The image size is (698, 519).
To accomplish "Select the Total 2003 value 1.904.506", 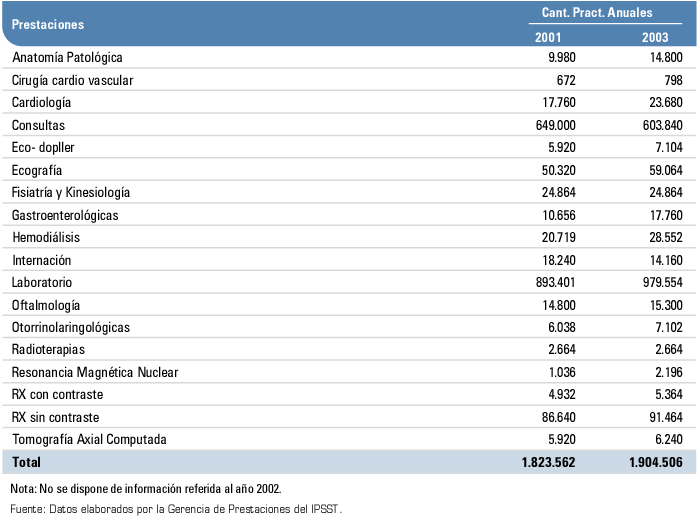I will [x=656, y=463].
